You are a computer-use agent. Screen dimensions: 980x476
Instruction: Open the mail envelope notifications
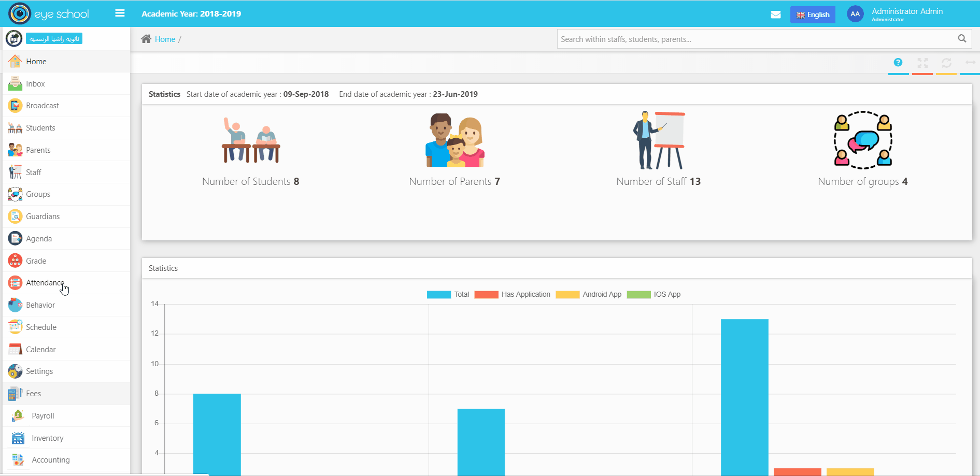(x=775, y=15)
